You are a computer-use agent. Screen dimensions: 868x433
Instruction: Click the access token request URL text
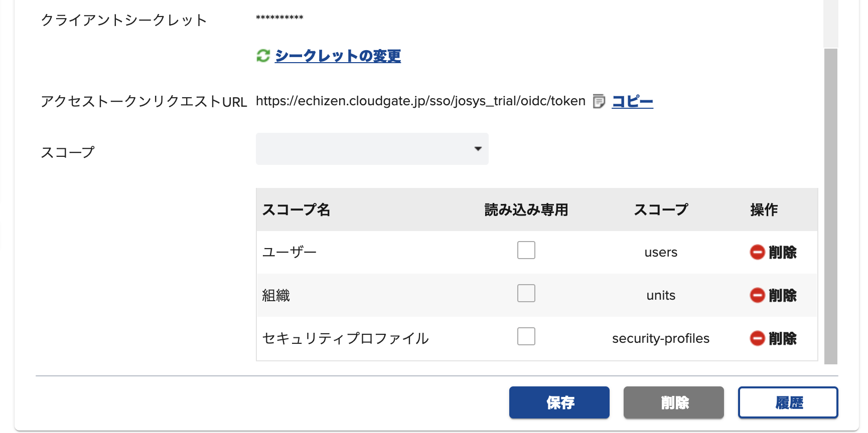click(x=420, y=101)
